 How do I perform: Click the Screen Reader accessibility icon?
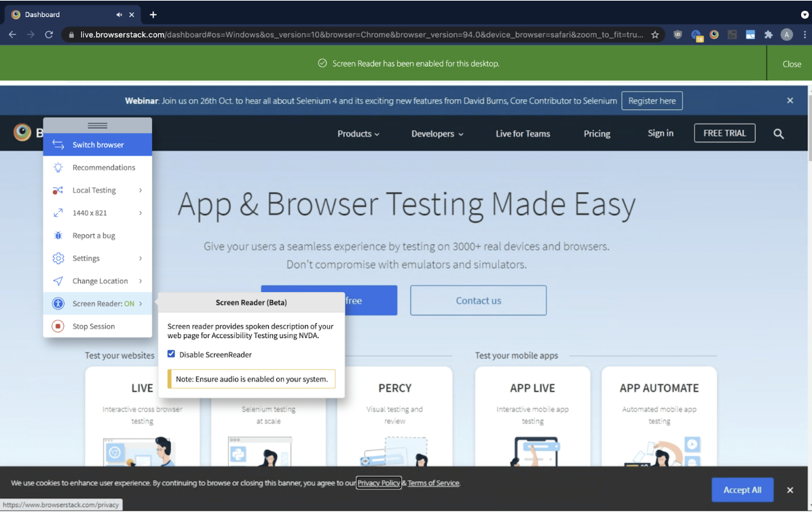point(58,304)
